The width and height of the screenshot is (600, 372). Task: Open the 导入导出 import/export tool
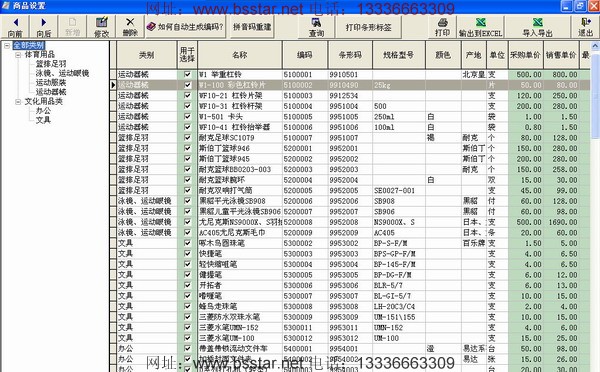(538, 27)
